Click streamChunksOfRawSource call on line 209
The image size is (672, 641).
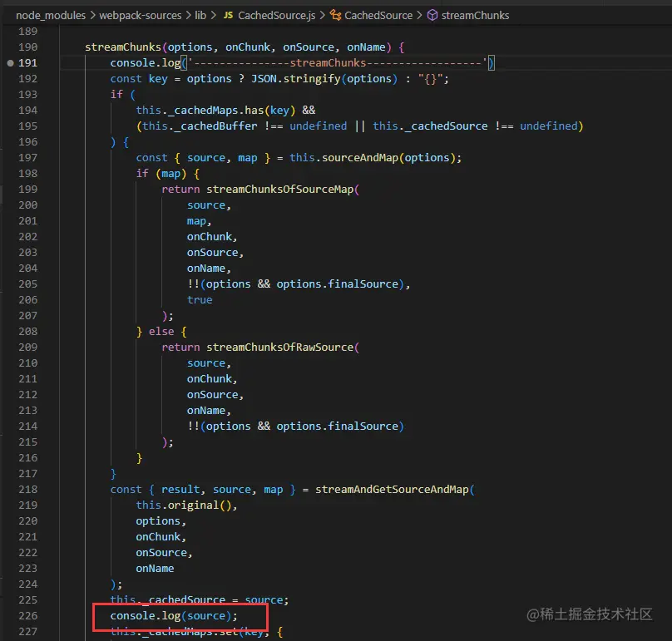(x=279, y=348)
